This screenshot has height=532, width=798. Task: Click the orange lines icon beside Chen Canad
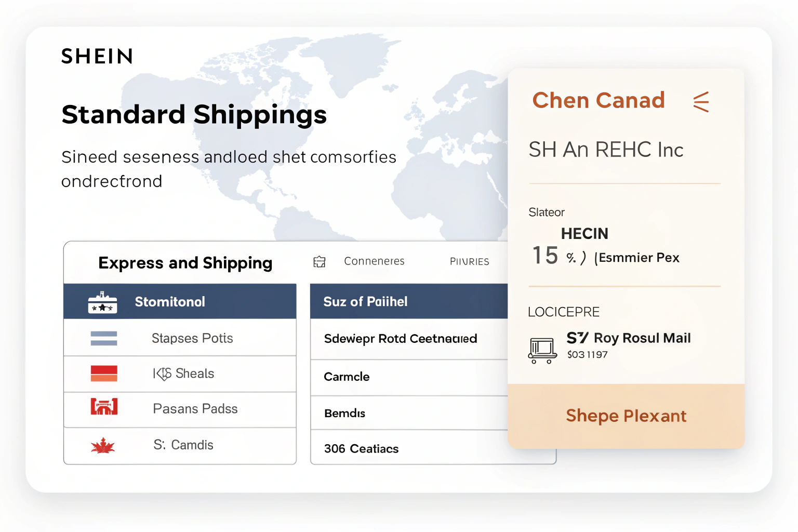[x=701, y=102]
